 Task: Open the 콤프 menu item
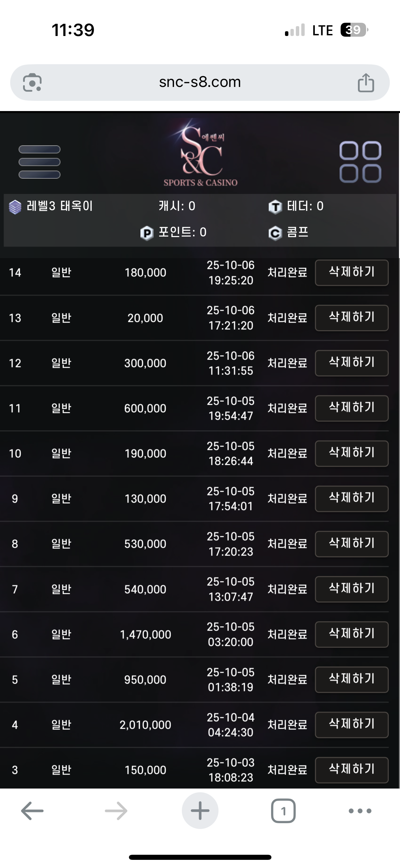point(297,232)
